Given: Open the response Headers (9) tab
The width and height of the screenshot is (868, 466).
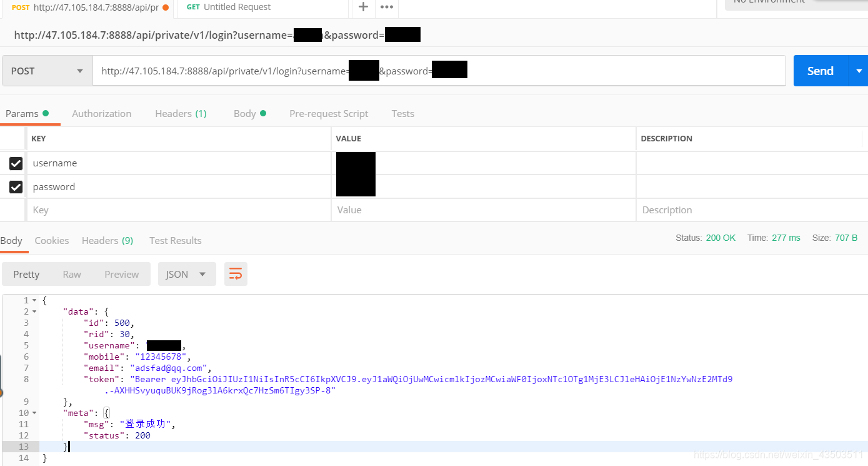Looking at the screenshot, I should pos(107,240).
